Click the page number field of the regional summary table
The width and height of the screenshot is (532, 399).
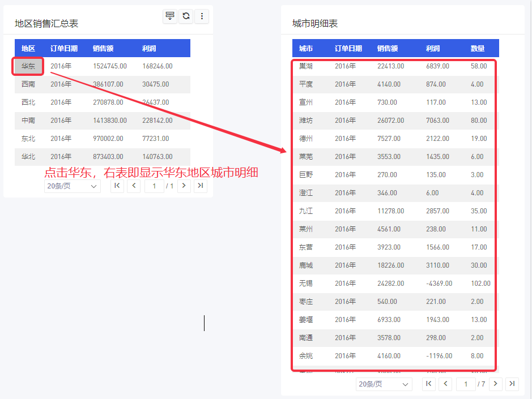[x=154, y=186]
